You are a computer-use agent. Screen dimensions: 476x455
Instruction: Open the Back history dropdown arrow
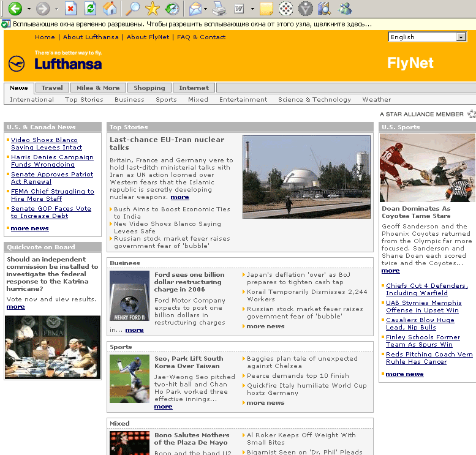29,9
